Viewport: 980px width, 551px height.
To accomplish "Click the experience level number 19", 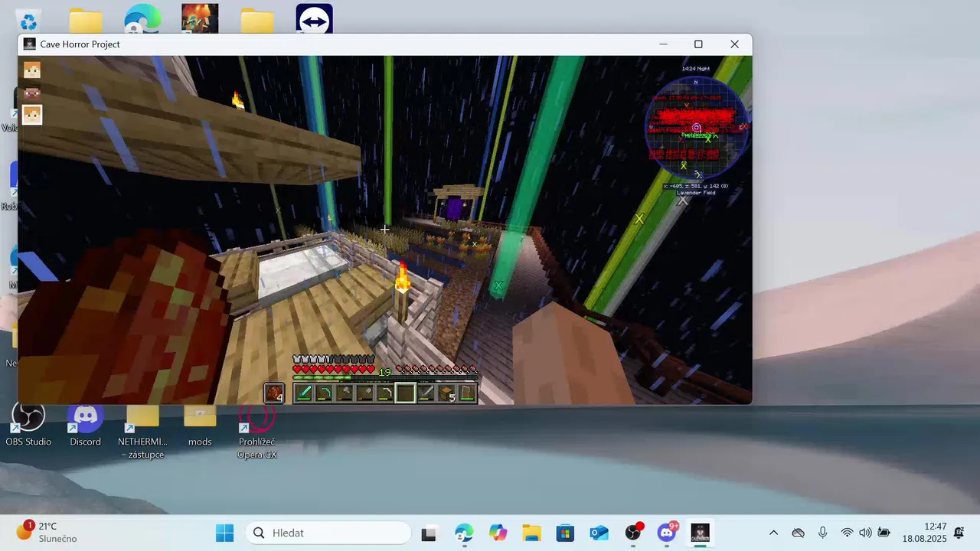I will coord(385,373).
